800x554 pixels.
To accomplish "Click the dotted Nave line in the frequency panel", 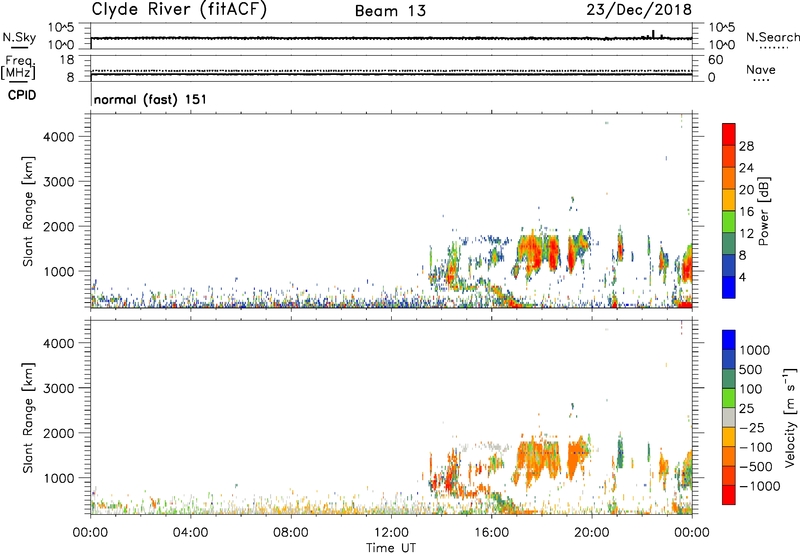I will pos(391,71).
